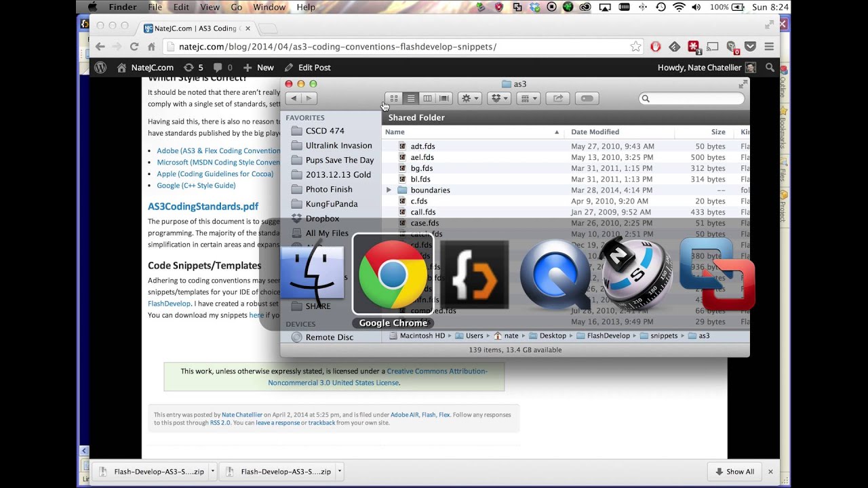Click the Chrome home button

pos(151,47)
